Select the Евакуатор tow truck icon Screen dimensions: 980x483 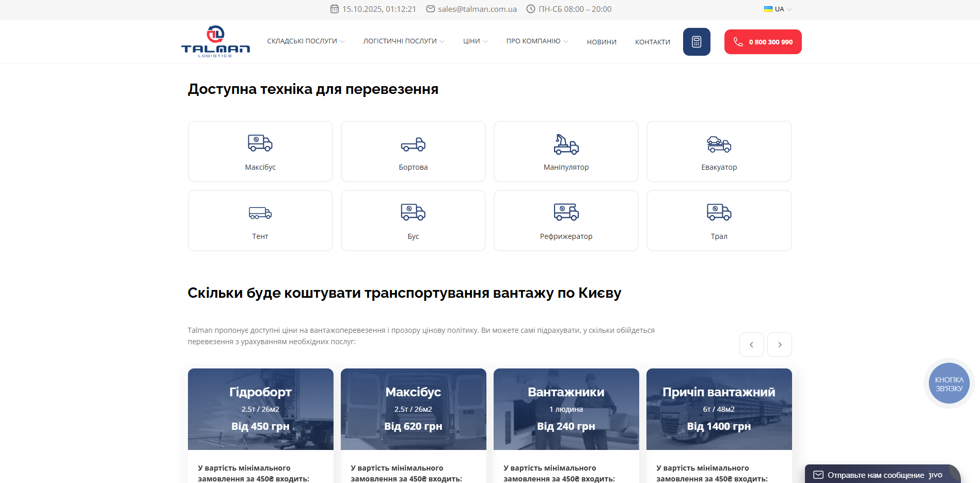click(x=718, y=144)
